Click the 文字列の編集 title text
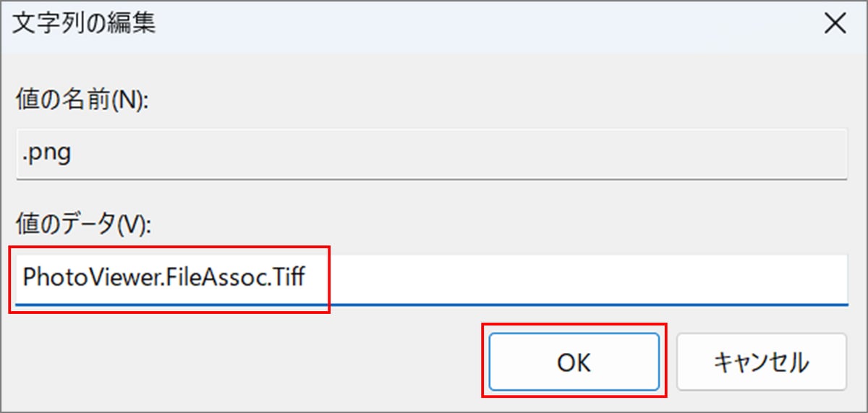The image size is (868, 413). point(85,25)
